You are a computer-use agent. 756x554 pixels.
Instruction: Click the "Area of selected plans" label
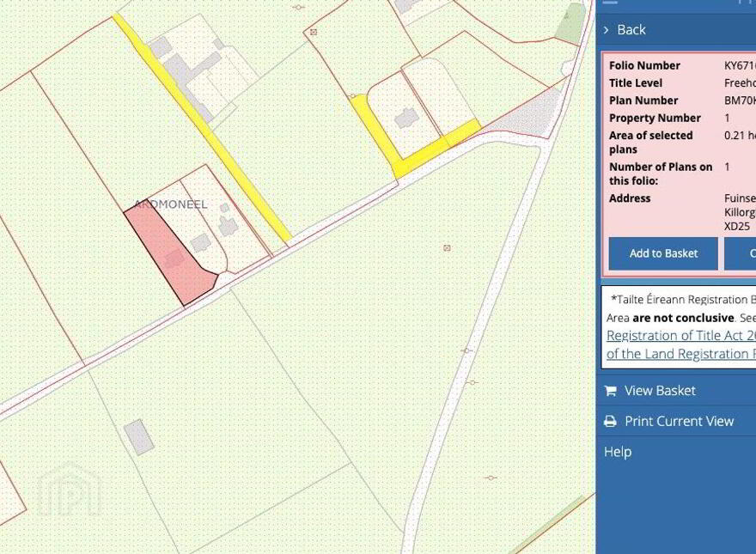(651, 143)
